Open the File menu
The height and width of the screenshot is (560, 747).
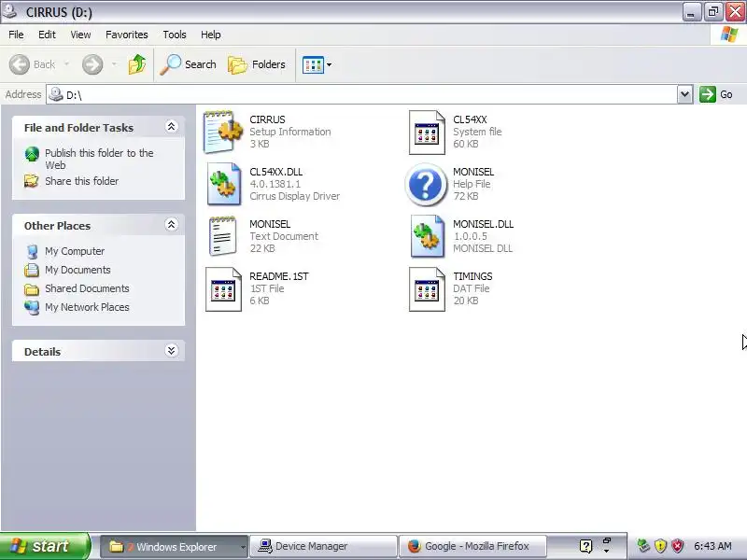coord(16,35)
